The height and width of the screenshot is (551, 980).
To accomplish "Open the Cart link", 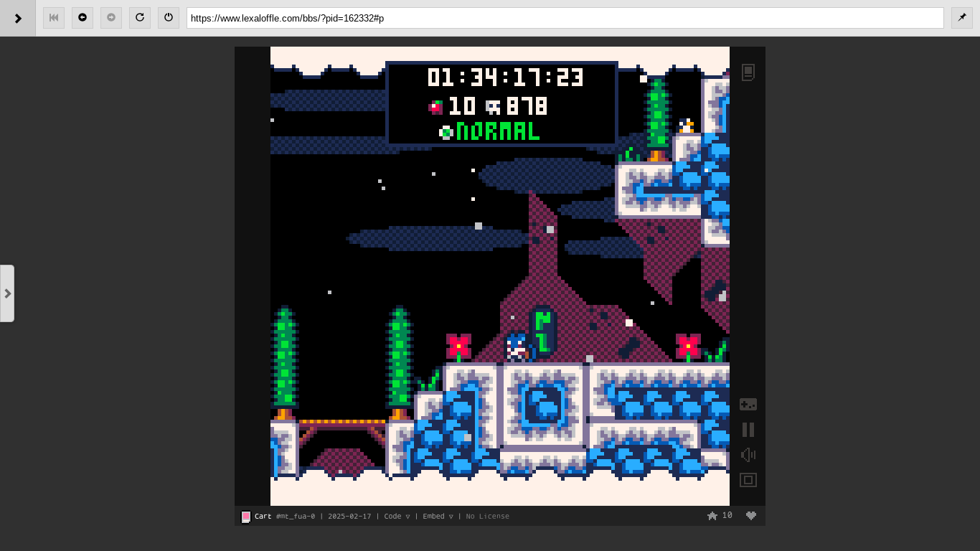I will (x=263, y=517).
